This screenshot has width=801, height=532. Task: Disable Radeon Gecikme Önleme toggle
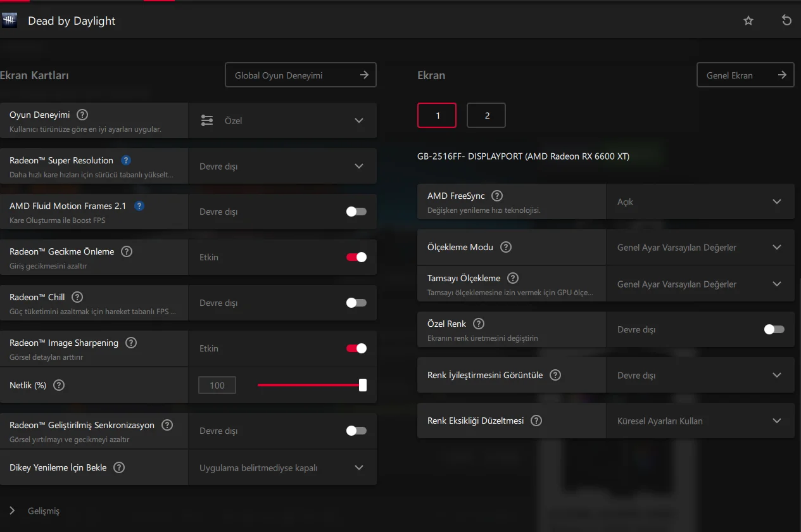[356, 257]
